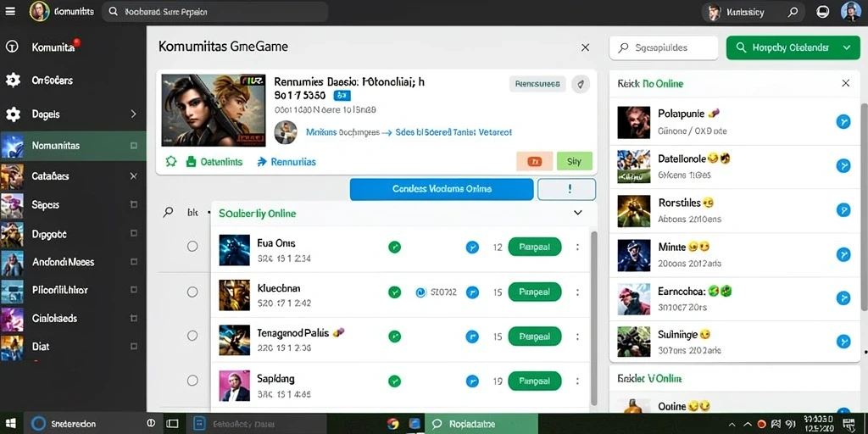The height and width of the screenshot is (434, 868).
Task: Open the Oatenlints link
Action: pyautogui.click(x=214, y=162)
